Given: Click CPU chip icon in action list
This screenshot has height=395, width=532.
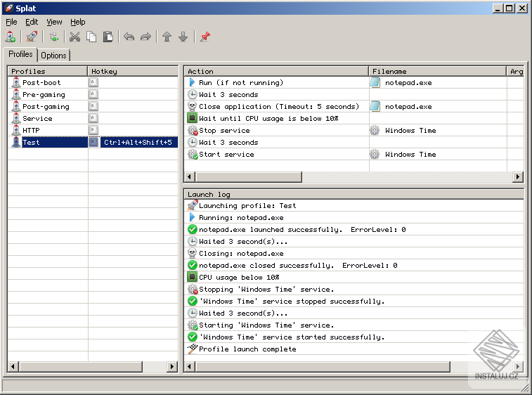Looking at the screenshot, I should coord(192,118).
